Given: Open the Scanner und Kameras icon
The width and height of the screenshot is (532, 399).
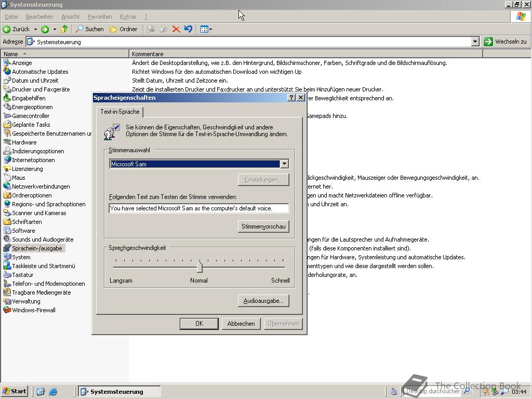Looking at the screenshot, I should point(7,212).
